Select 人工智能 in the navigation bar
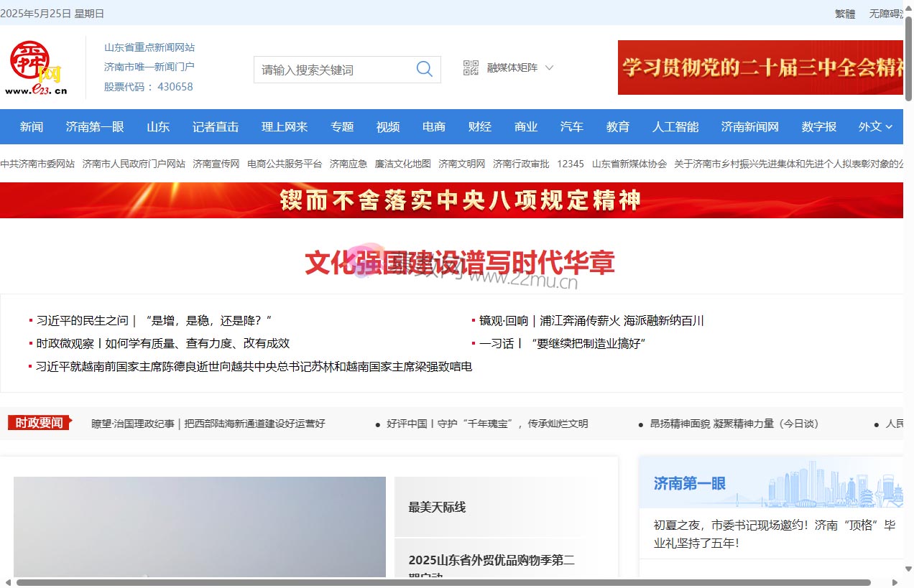This screenshot has width=914, height=588. coord(675,126)
